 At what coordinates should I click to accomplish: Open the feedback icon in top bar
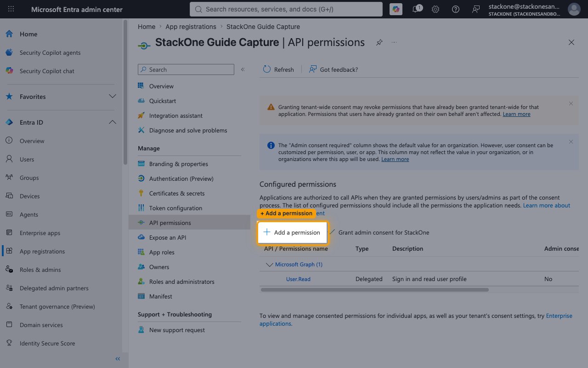pos(476,9)
